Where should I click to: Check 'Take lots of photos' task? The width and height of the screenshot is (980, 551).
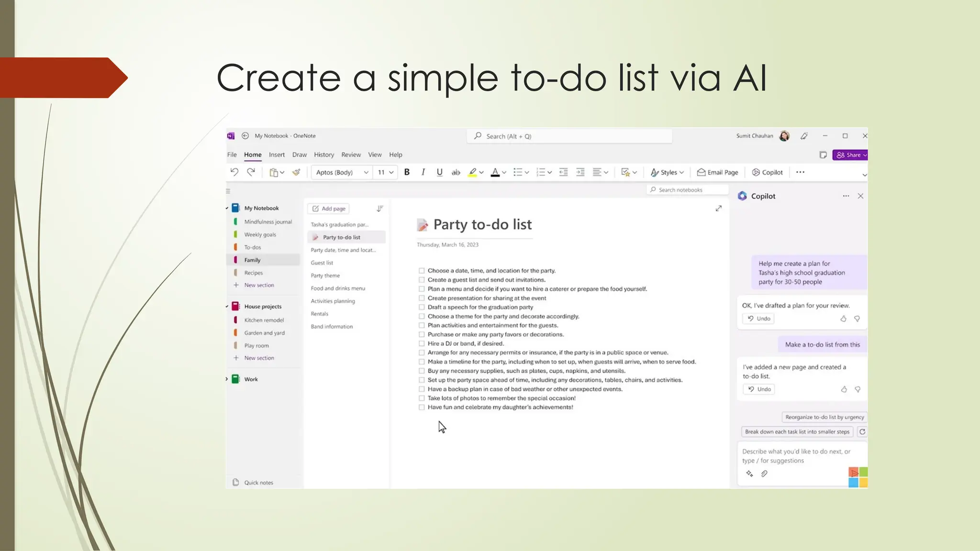click(422, 398)
